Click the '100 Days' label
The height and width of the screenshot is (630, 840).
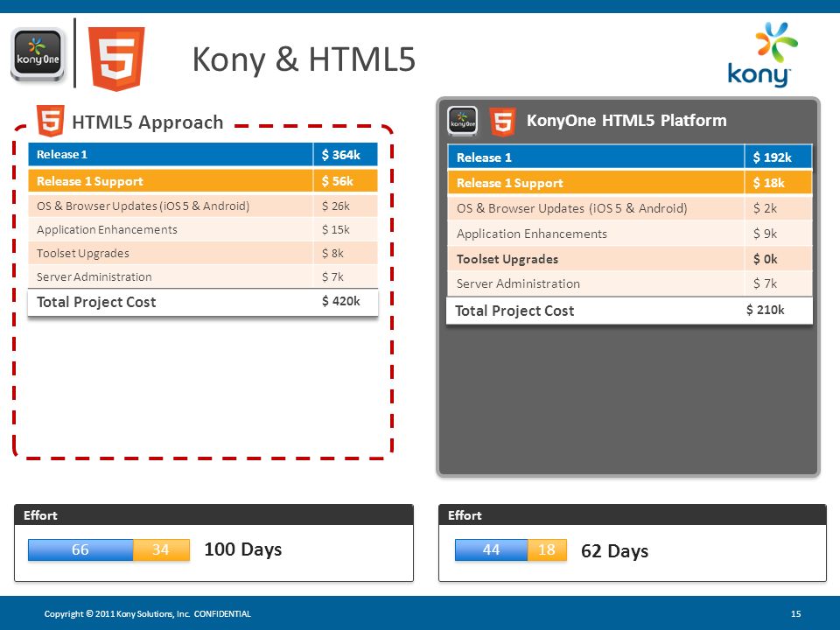[x=242, y=549]
